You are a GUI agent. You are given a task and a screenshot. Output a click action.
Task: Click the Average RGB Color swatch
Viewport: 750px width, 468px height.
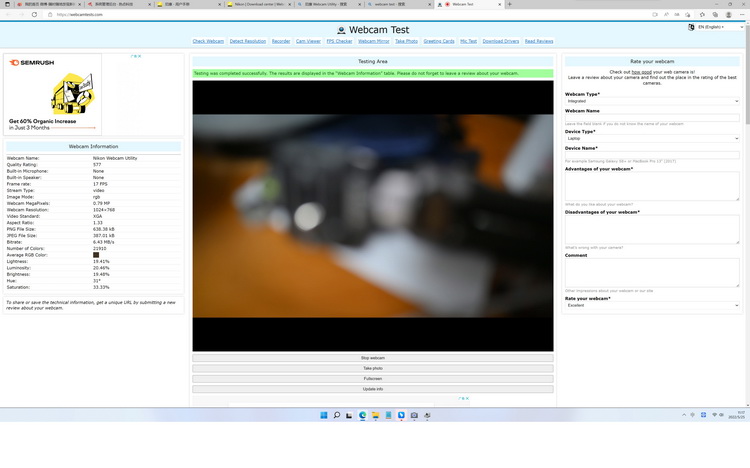coord(96,255)
